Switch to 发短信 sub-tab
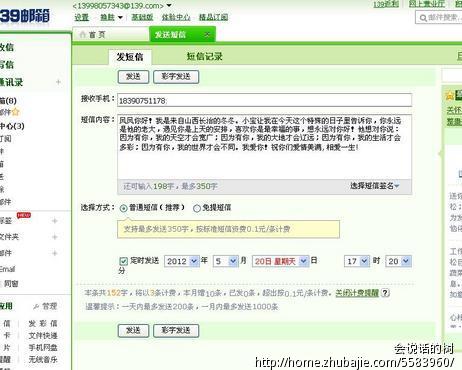Image resolution: width=462 pixels, height=370 pixels. point(130,57)
